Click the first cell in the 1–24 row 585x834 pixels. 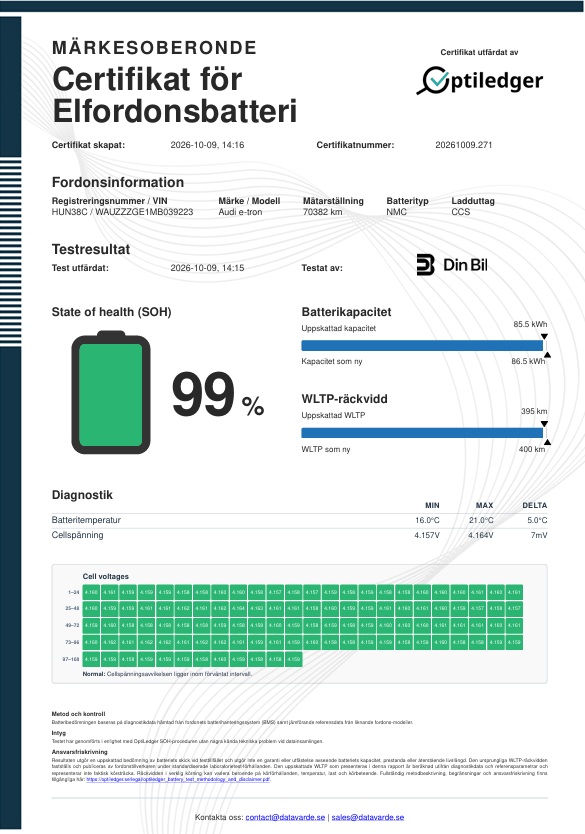[x=91, y=592]
